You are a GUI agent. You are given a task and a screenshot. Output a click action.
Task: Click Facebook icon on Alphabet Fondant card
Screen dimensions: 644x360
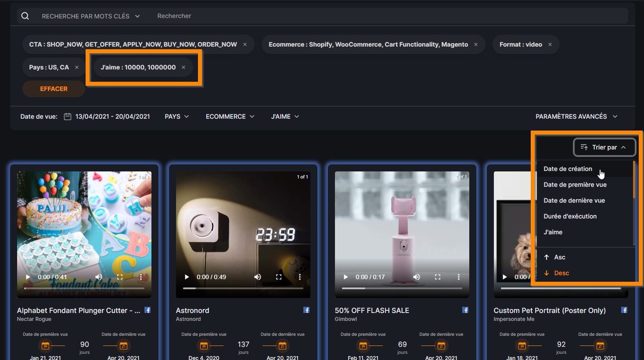coord(148,310)
